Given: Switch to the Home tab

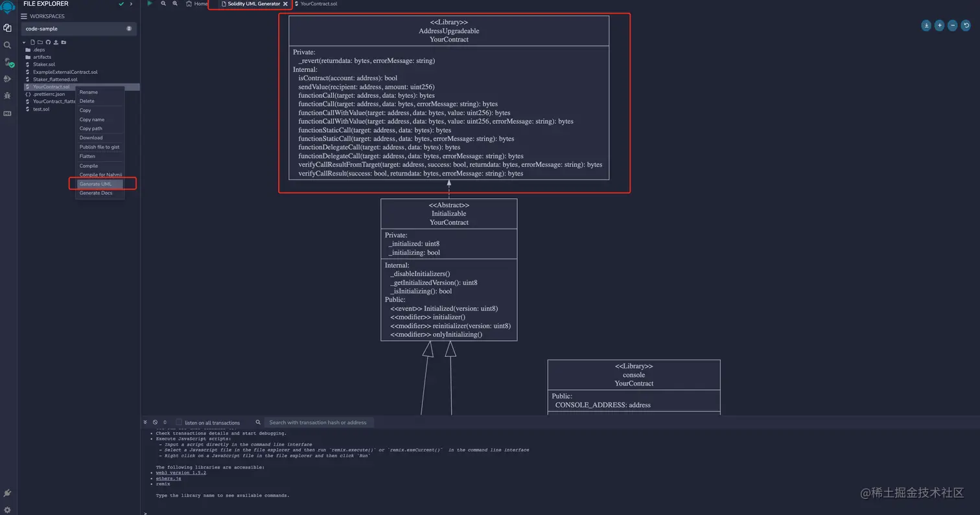Looking at the screenshot, I should [197, 4].
